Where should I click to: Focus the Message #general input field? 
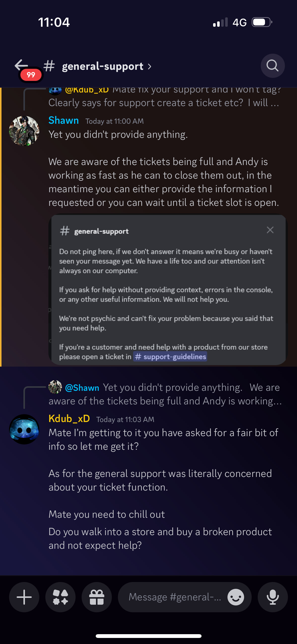[x=175, y=597]
